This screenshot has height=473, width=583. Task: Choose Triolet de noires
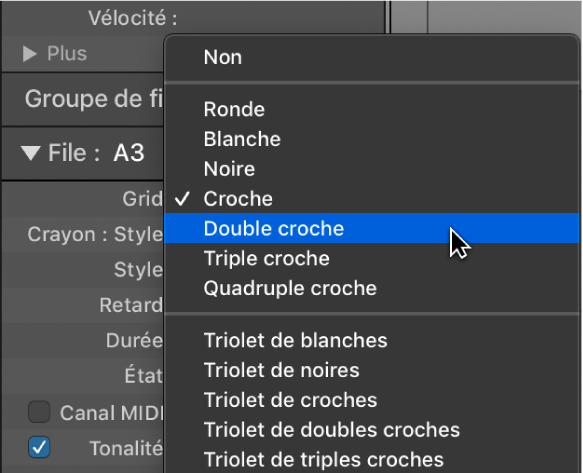pos(372,370)
